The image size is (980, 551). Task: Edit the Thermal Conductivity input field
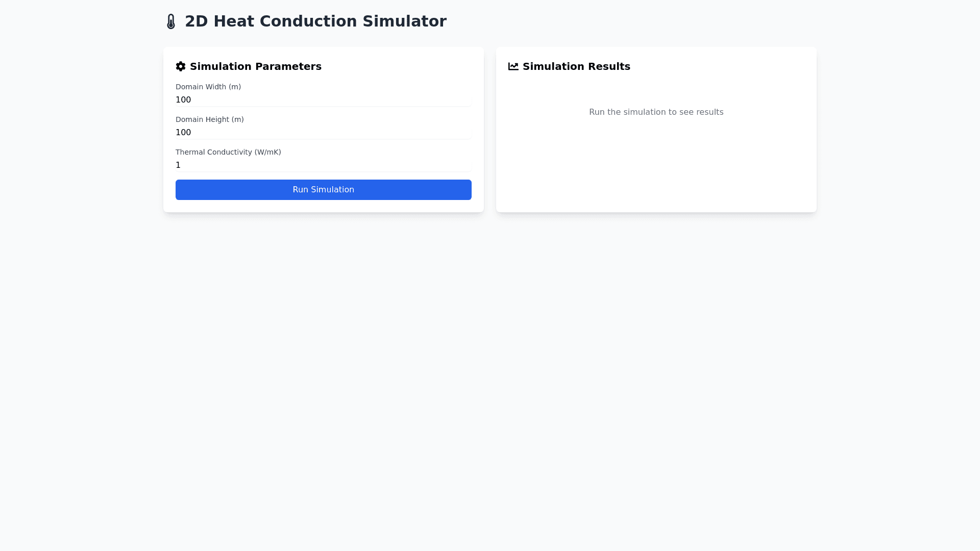coord(323,165)
